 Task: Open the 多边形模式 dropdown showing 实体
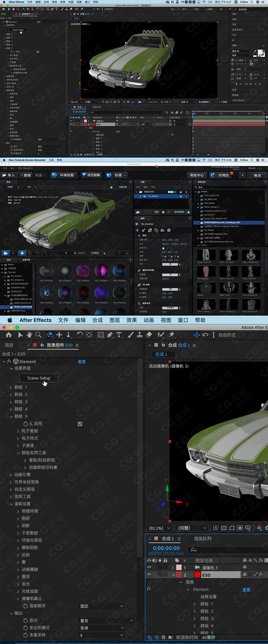102,628
